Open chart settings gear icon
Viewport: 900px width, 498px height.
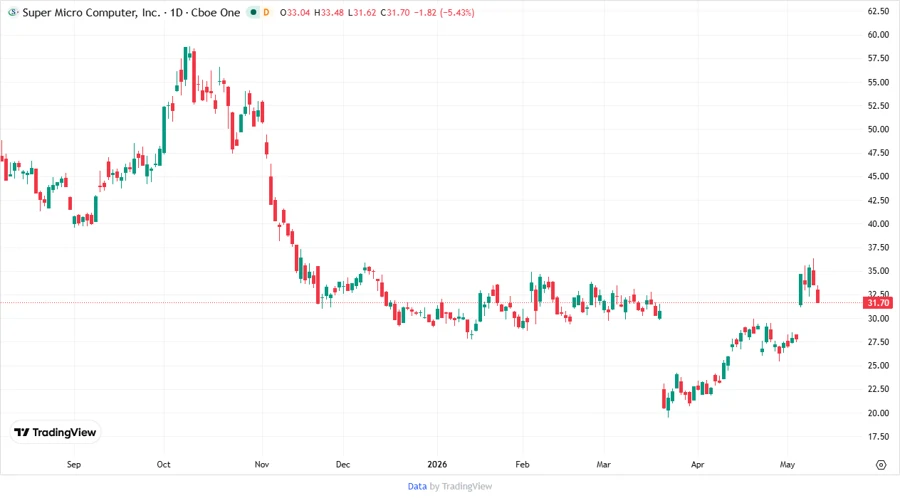(881, 465)
